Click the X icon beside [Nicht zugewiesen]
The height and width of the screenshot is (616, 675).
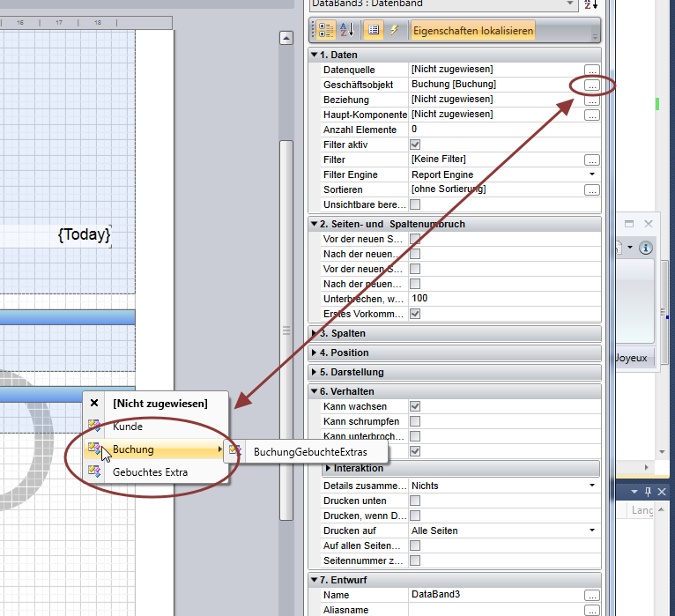pyautogui.click(x=94, y=403)
